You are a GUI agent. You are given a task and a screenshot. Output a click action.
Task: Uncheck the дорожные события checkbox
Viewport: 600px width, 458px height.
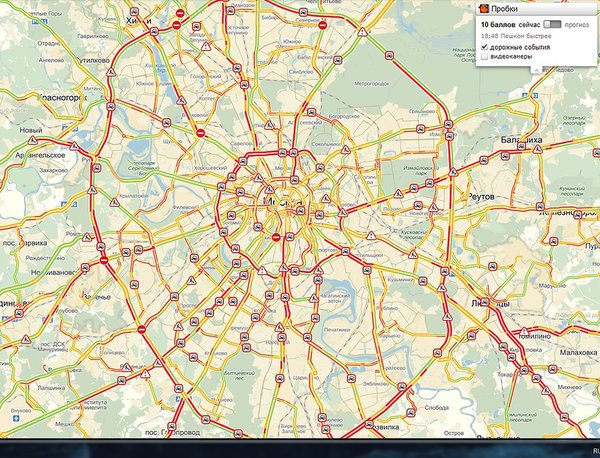click(x=485, y=46)
